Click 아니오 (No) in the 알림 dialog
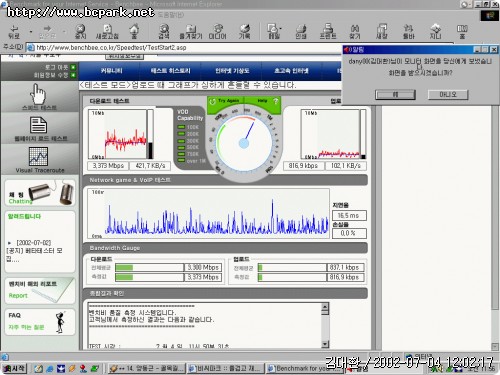 (448, 95)
